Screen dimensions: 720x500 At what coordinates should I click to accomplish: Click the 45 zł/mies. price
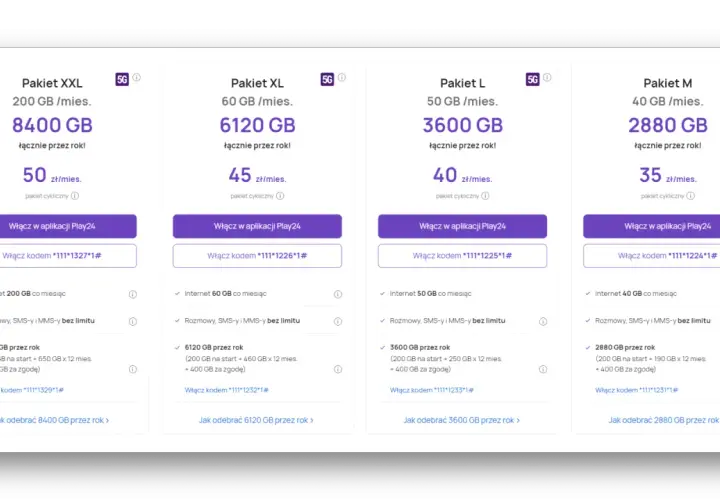[257, 175]
